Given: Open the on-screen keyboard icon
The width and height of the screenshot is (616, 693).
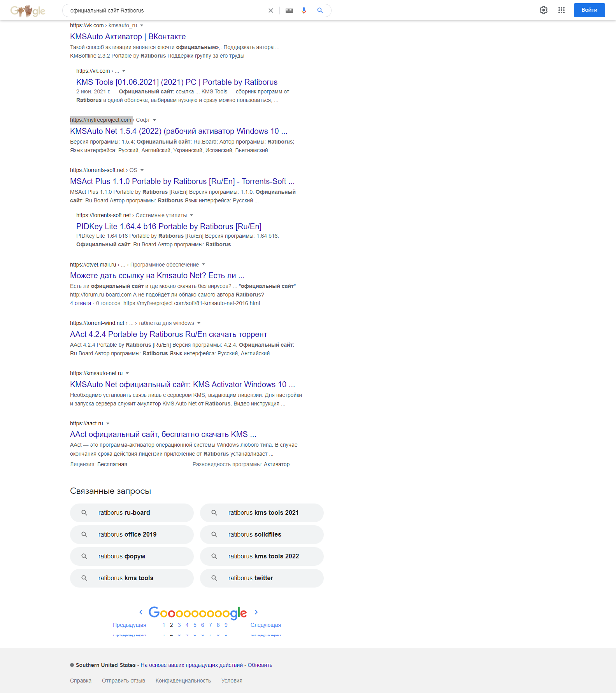Looking at the screenshot, I should coord(289,11).
